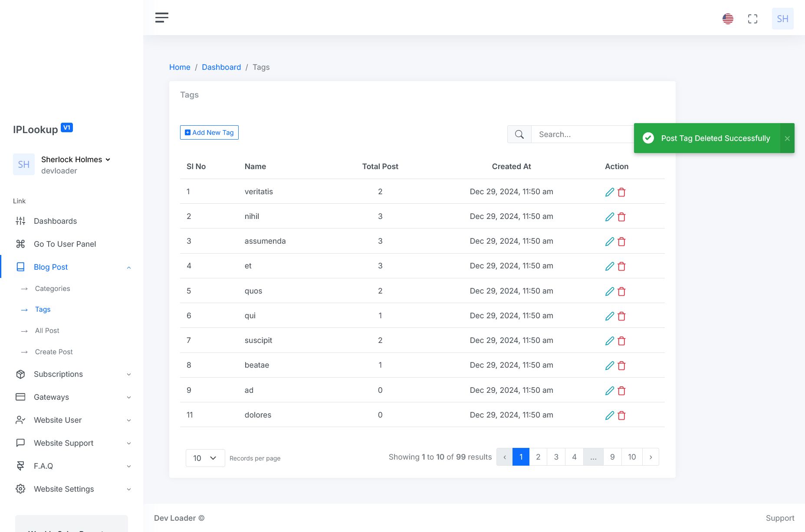Click trash icon for dolores tag

coord(621,415)
